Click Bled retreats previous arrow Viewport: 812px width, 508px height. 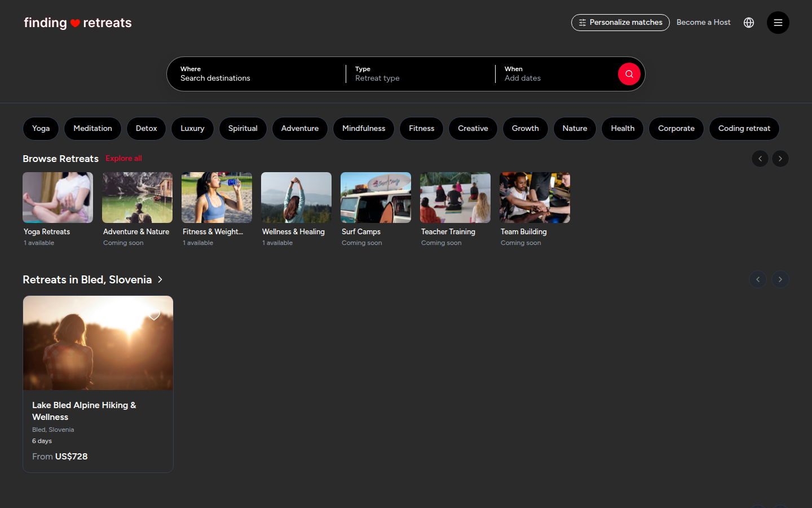click(x=758, y=279)
